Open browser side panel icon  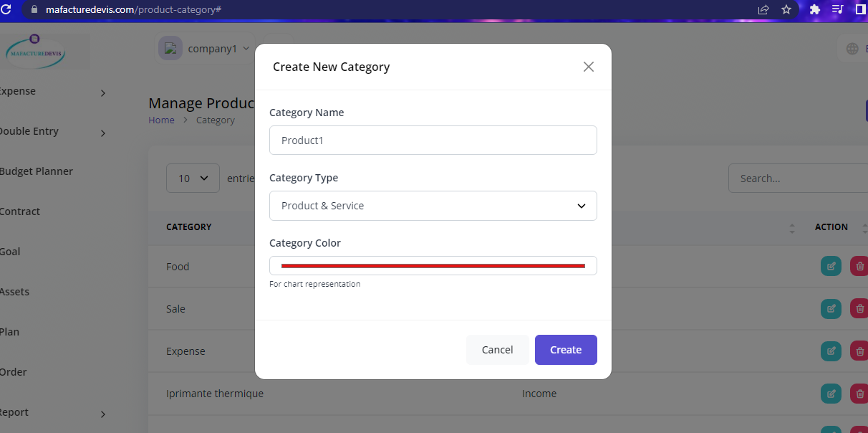click(x=861, y=10)
